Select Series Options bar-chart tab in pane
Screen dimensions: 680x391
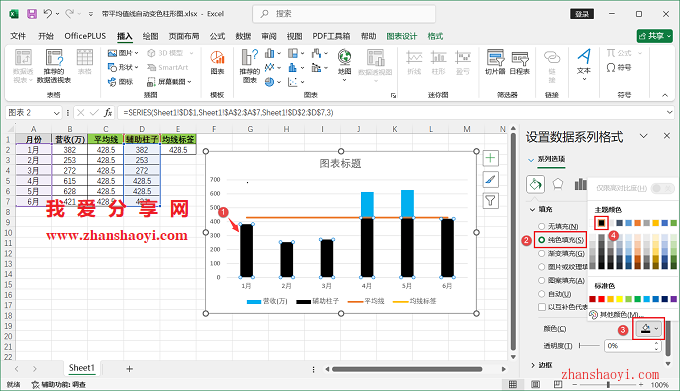click(x=580, y=184)
